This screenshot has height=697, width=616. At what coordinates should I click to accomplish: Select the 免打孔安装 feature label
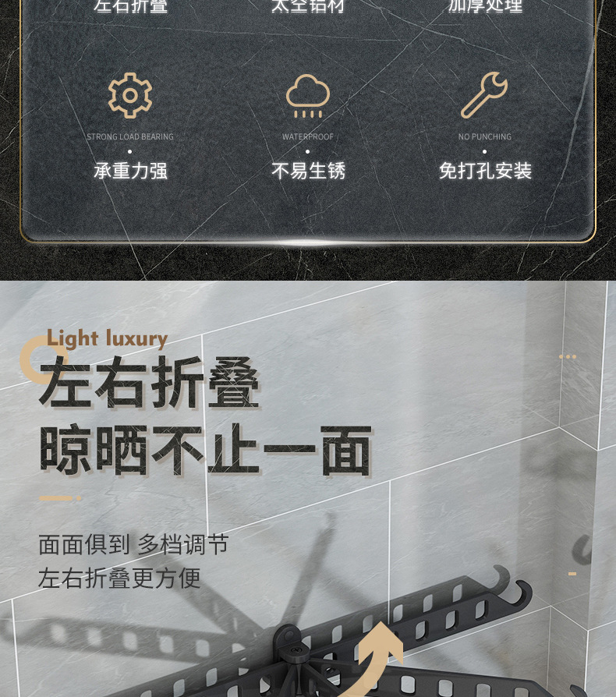(x=485, y=171)
